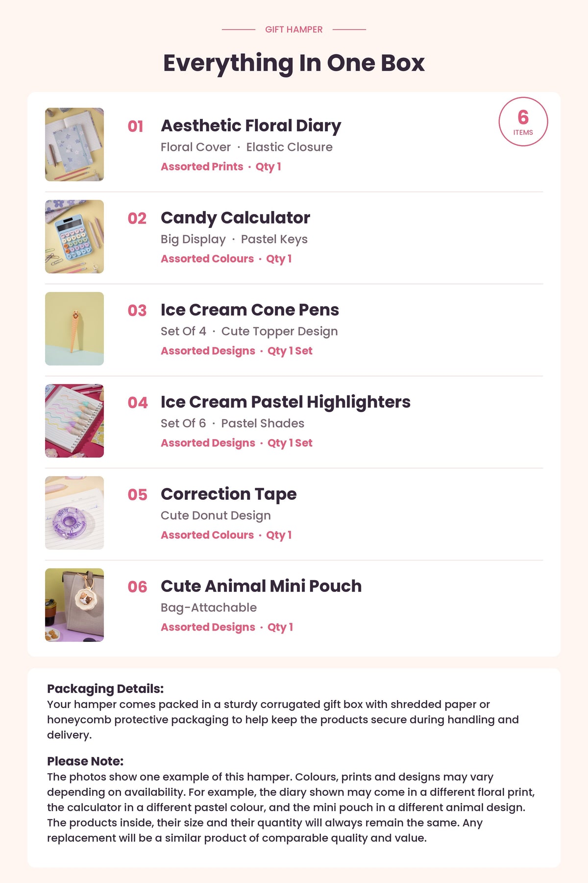Viewport: 588px width, 883px height.
Task: Click the Assorted Prints Qty 1 text
Action: pos(221,167)
